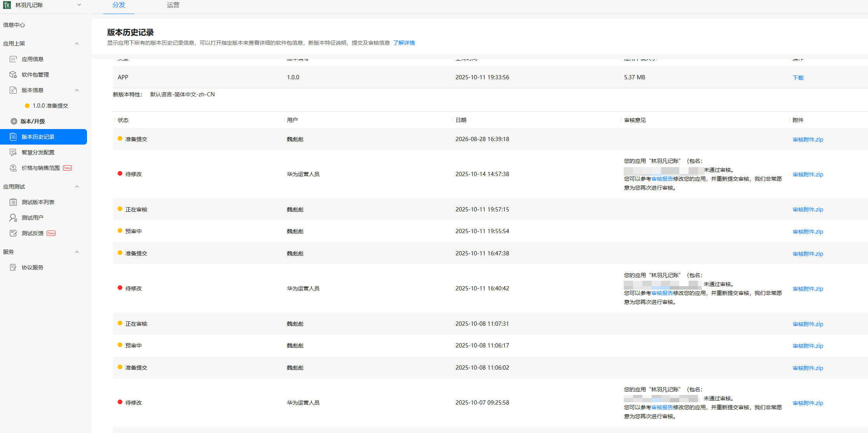Click the New badge beside 测试反馈
This screenshot has height=433, width=868.
coord(51,233)
